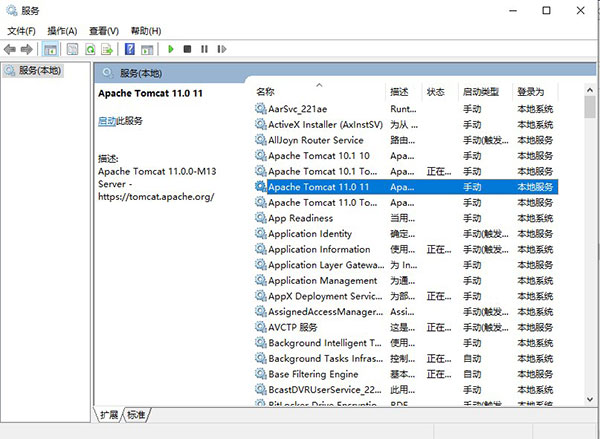Select the Base Filtering Engine name
The image size is (600, 439).
(x=313, y=374)
